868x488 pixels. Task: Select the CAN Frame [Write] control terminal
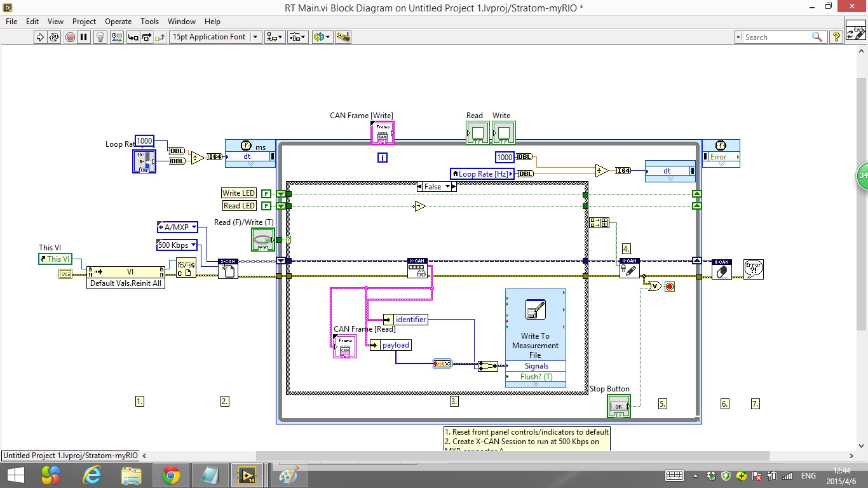pos(383,133)
